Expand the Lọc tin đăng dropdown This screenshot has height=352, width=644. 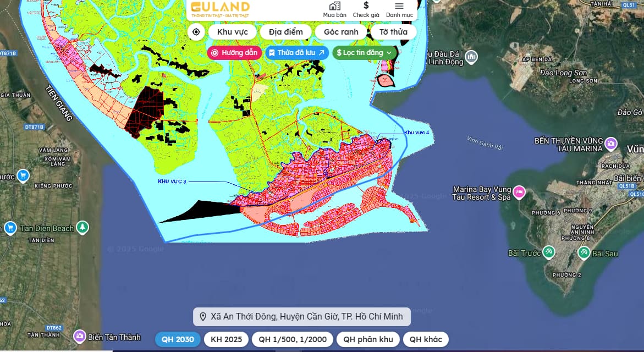tap(365, 53)
